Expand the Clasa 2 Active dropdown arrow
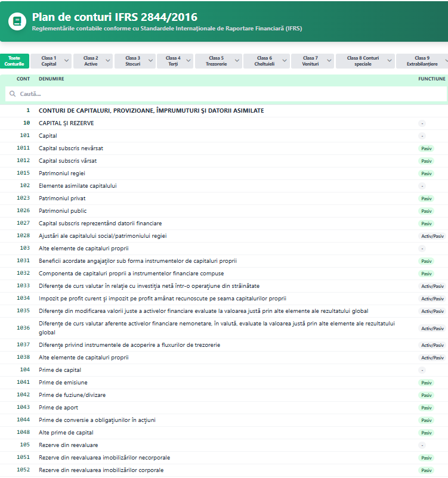Screen dimensions: 448x478 pyautogui.click(x=108, y=61)
